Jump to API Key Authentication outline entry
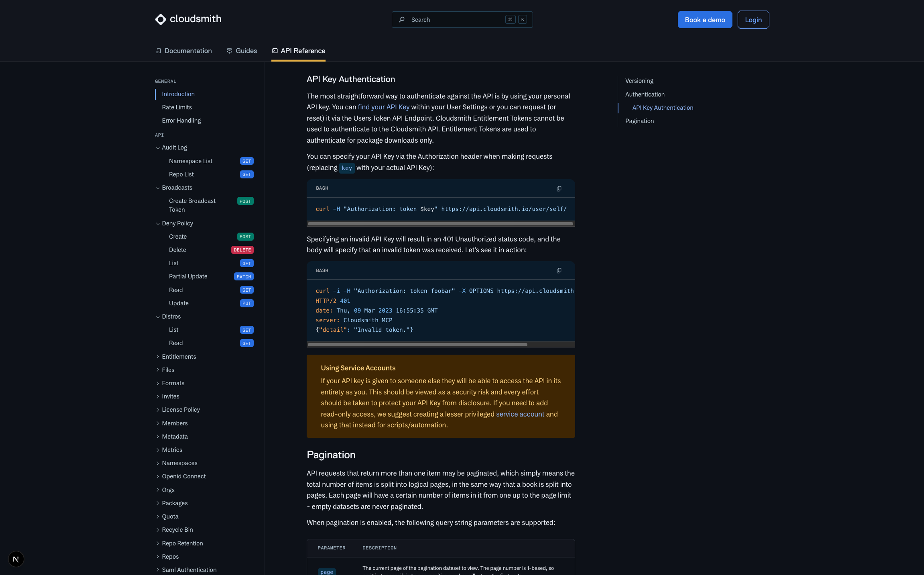 tap(663, 108)
